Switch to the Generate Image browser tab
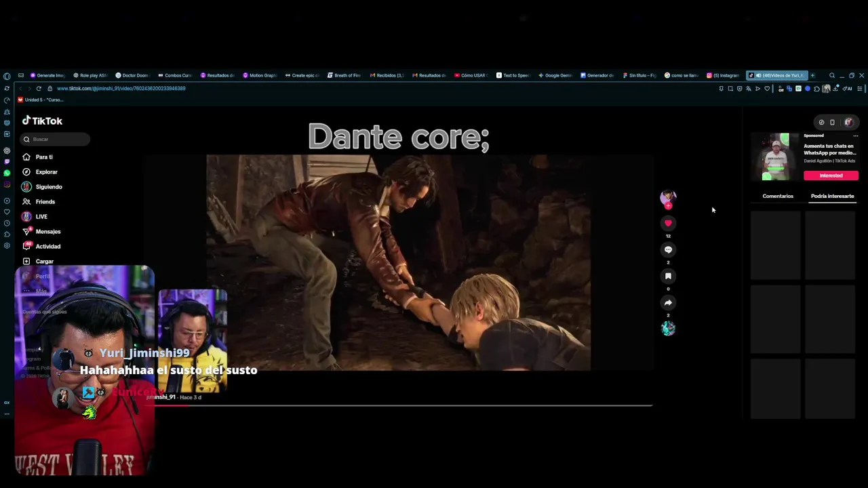The width and height of the screenshot is (868, 488). pos(47,75)
